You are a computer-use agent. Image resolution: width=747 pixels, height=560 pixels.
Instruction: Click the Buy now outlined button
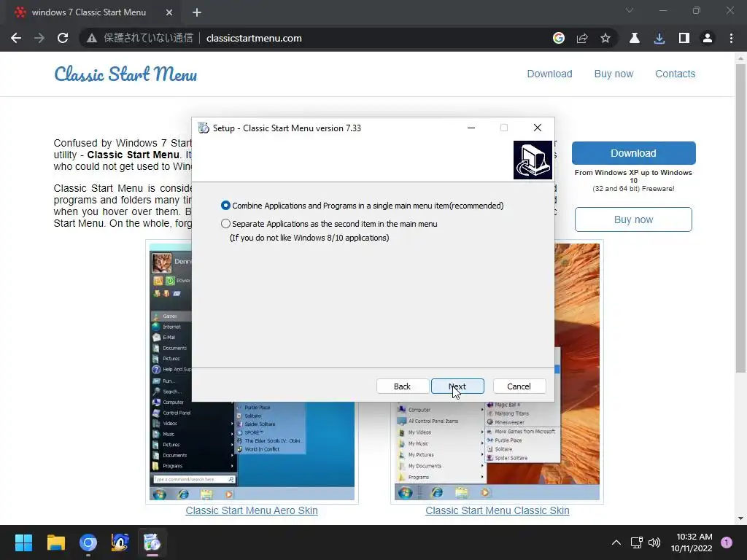click(633, 219)
